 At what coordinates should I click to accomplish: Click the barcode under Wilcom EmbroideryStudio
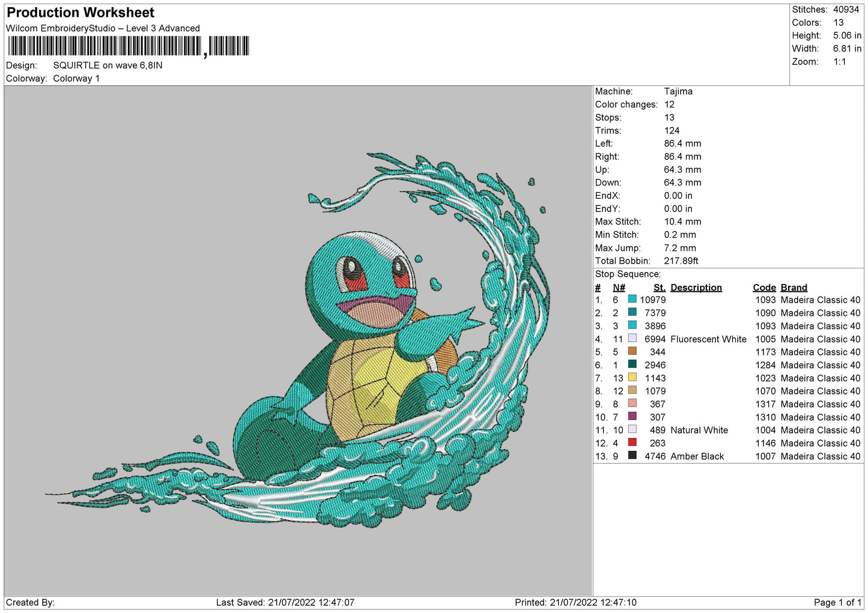tap(128, 46)
